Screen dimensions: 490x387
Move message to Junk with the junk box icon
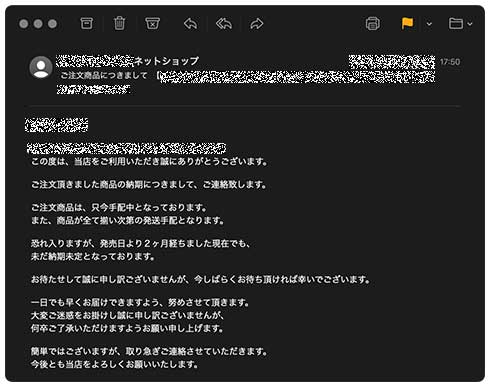(152, 24)
